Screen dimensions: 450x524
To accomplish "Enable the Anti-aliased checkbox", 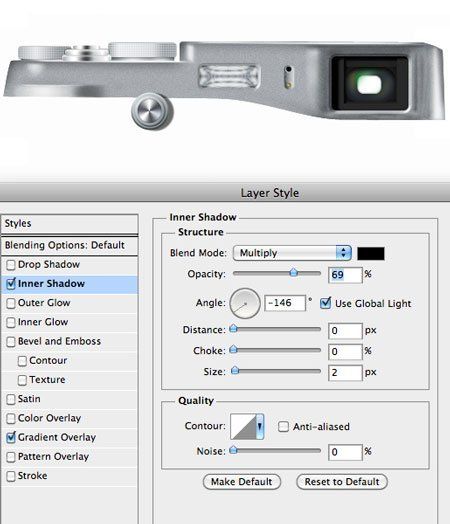I will 283,427.
